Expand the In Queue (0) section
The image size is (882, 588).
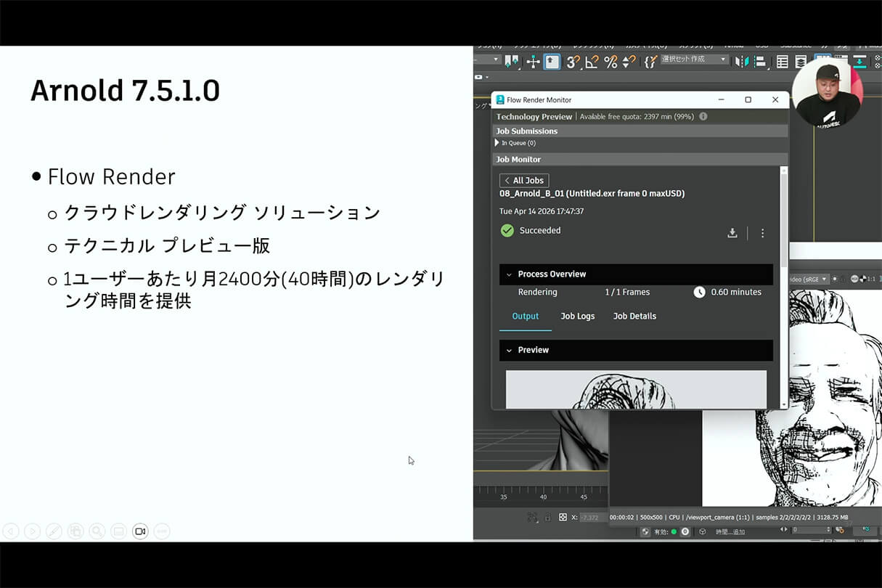(x=497, y=143)
